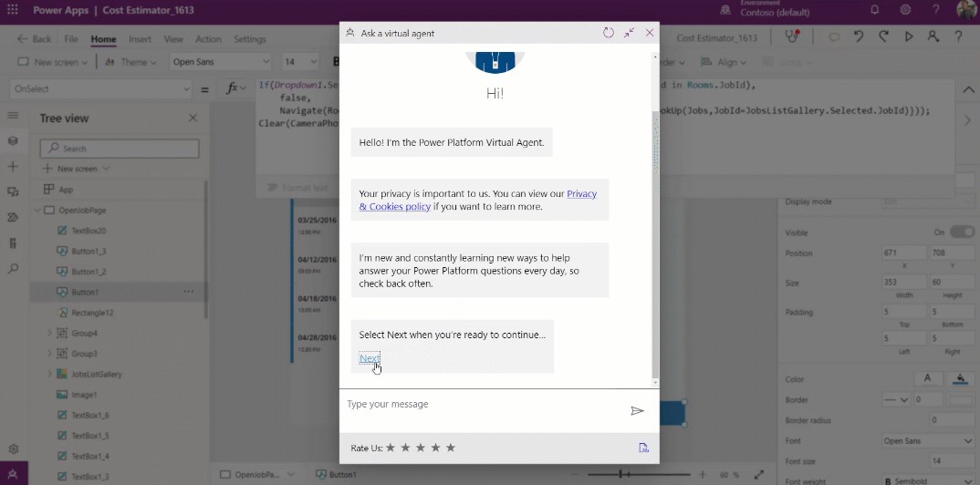Rate the agent with the first star

click(391, 448)
